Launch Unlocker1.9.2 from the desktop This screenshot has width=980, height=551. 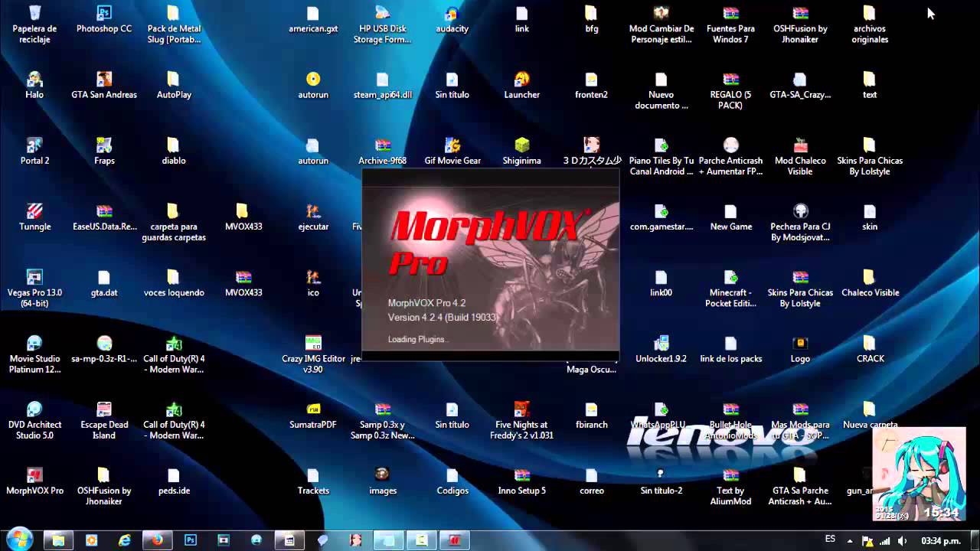[661, 349]
